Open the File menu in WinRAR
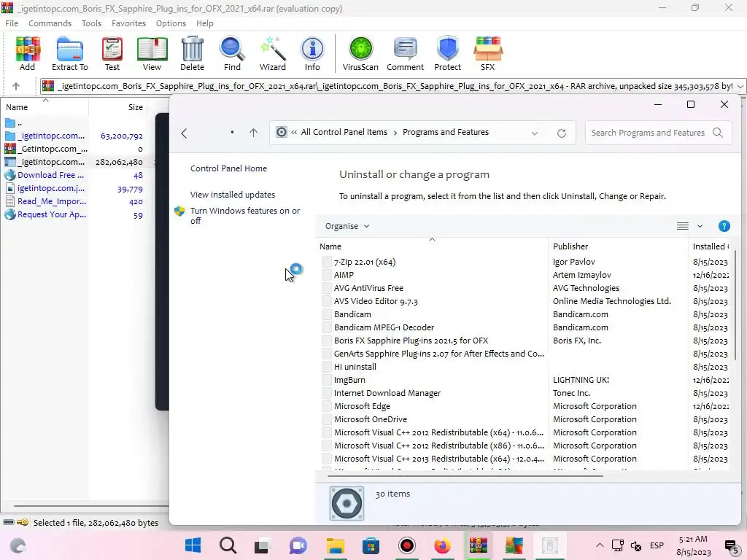This screenshot has height=560, width=747. tap(12, 23)
